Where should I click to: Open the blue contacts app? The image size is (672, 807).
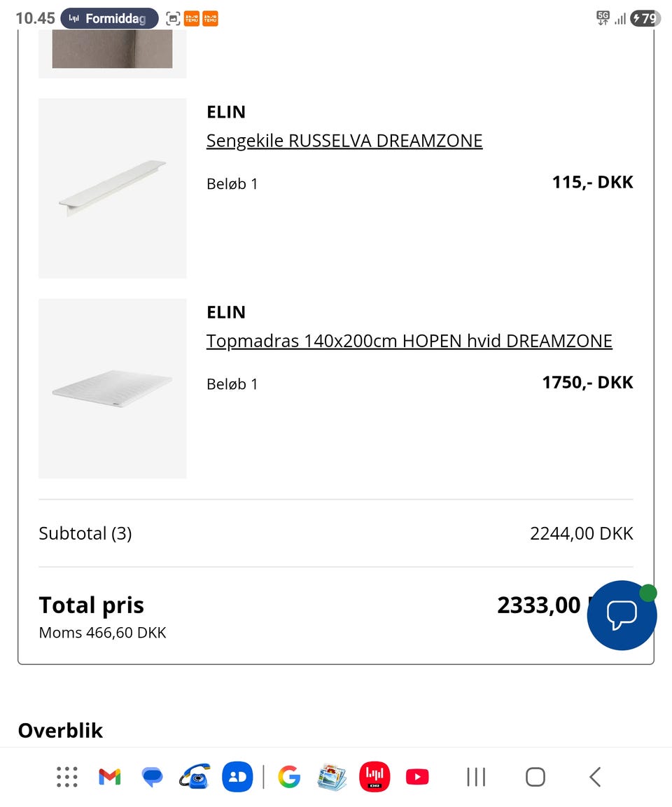[237, 777]
